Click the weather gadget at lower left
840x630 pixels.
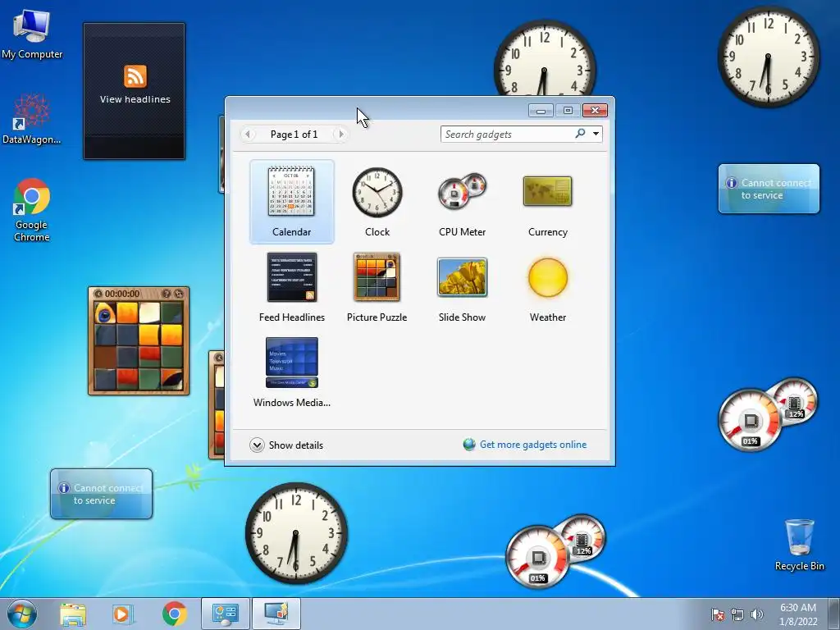[101, 494]
